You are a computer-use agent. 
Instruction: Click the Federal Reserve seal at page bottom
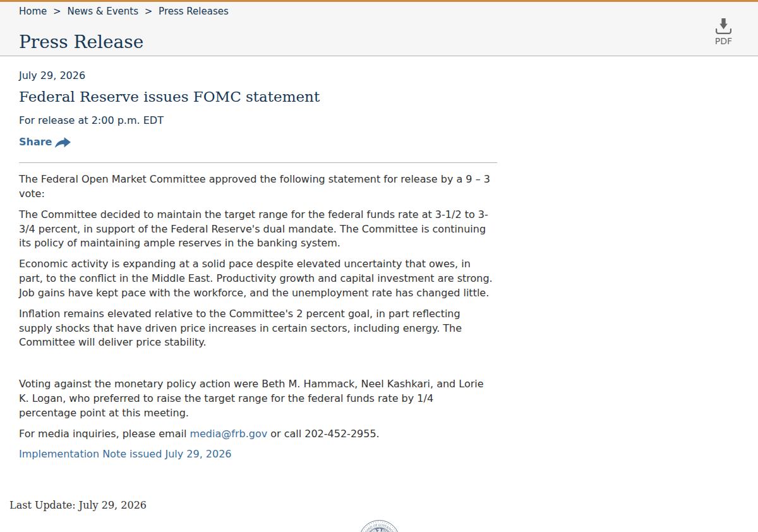pos(379,526)
